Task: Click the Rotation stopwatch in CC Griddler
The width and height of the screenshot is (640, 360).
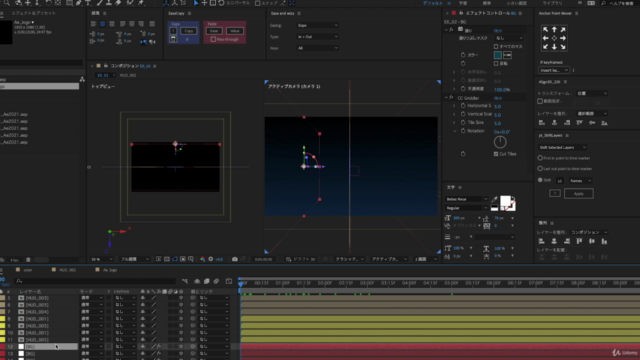Action: pyautogui.click(x=463, y=131)
